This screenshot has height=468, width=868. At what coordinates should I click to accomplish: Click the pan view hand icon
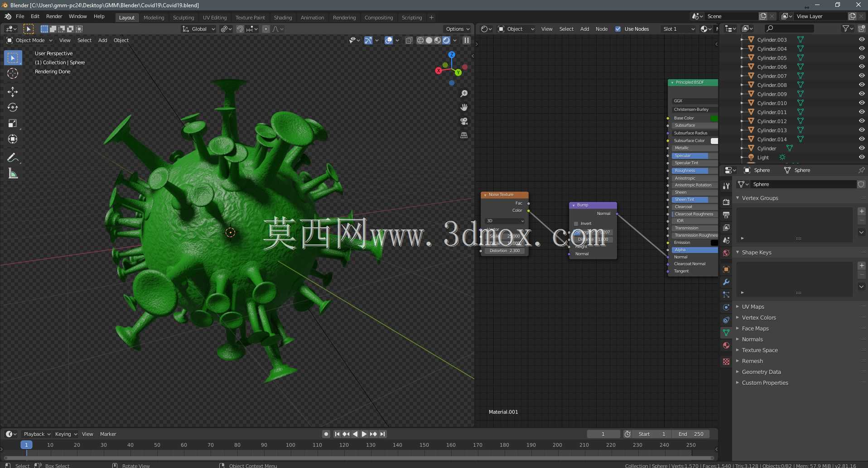(x=464, y=107)
